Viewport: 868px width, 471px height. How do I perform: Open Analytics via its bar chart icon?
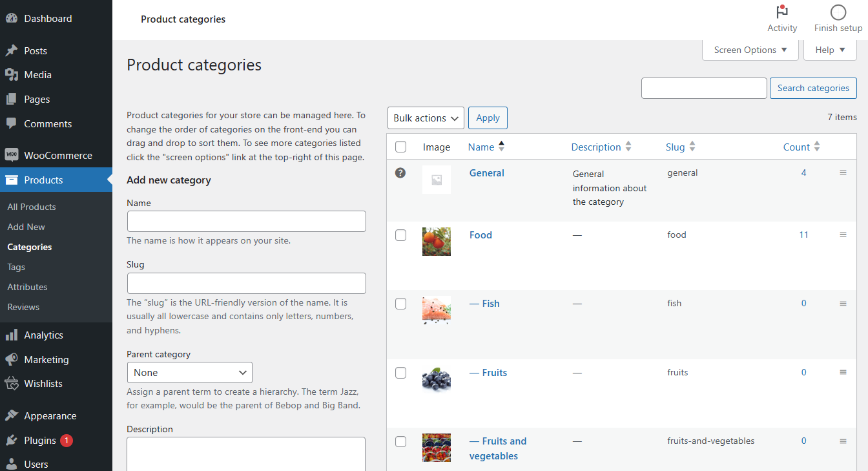click(12, 335)
